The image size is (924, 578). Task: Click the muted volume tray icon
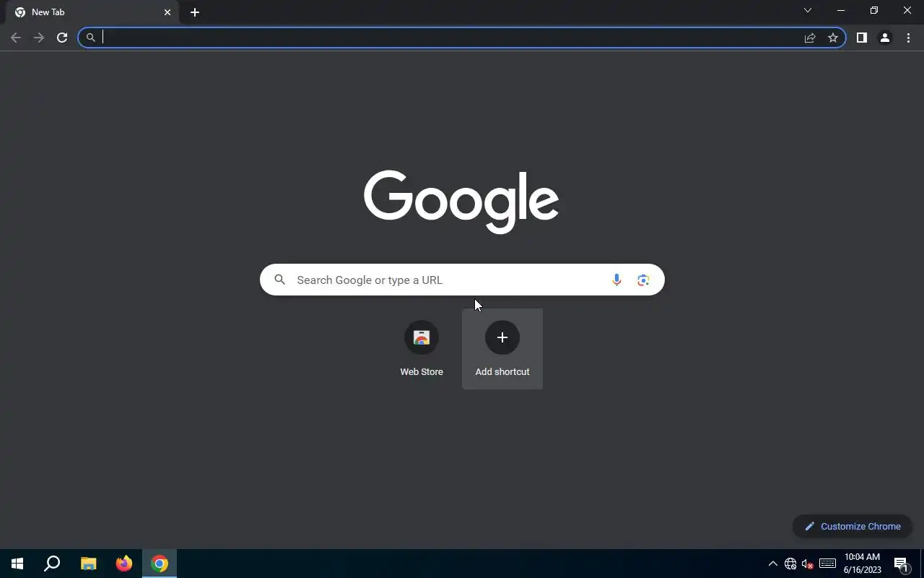(x=808, y=564)
